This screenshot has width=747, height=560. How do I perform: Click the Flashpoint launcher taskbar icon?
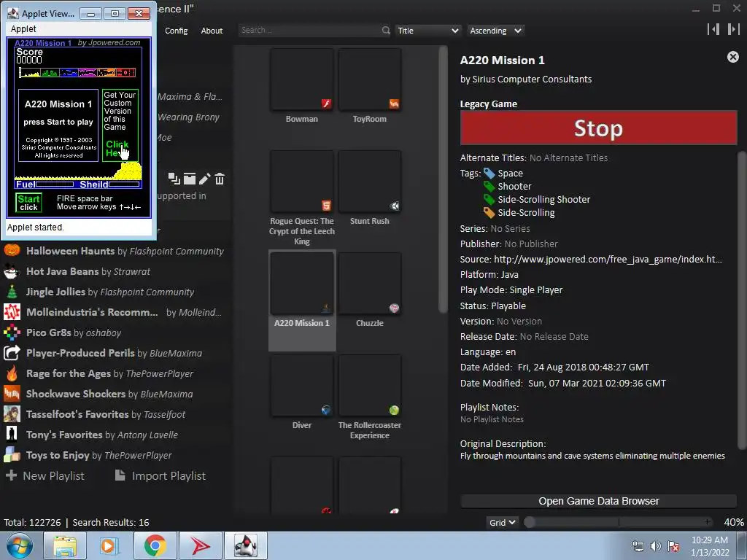tap(200, 545)
